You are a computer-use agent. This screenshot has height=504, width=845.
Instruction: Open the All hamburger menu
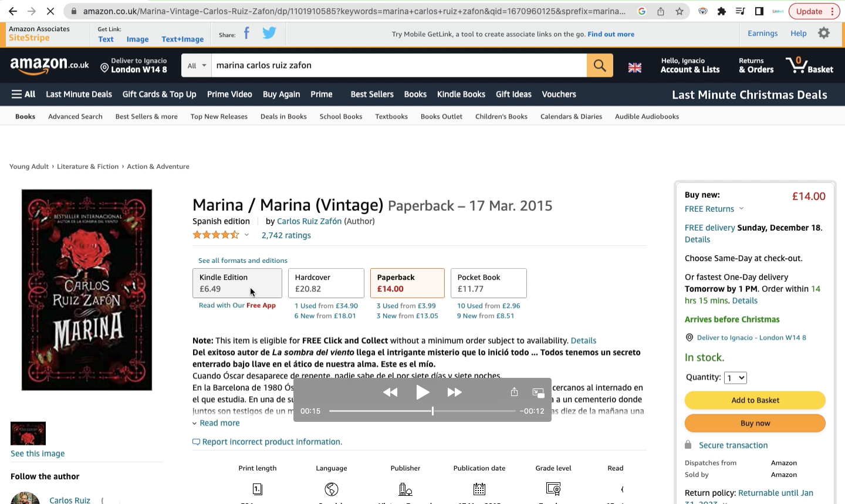[x=23, y=94]
